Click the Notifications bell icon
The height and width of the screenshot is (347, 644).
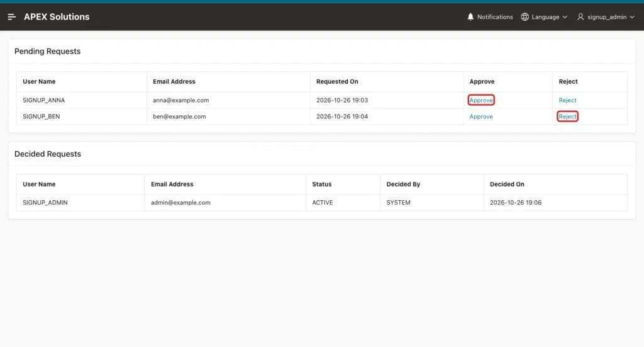click(470, 17)
